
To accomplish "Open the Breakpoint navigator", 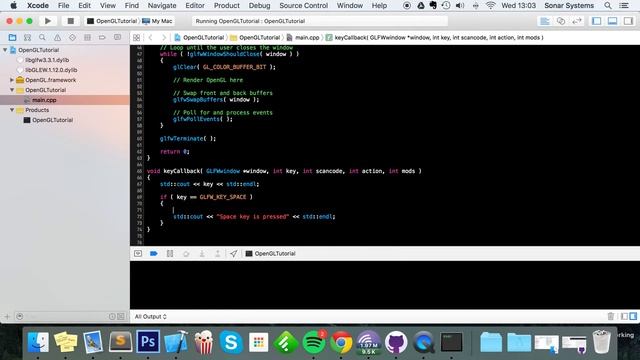I will point(102,38).
